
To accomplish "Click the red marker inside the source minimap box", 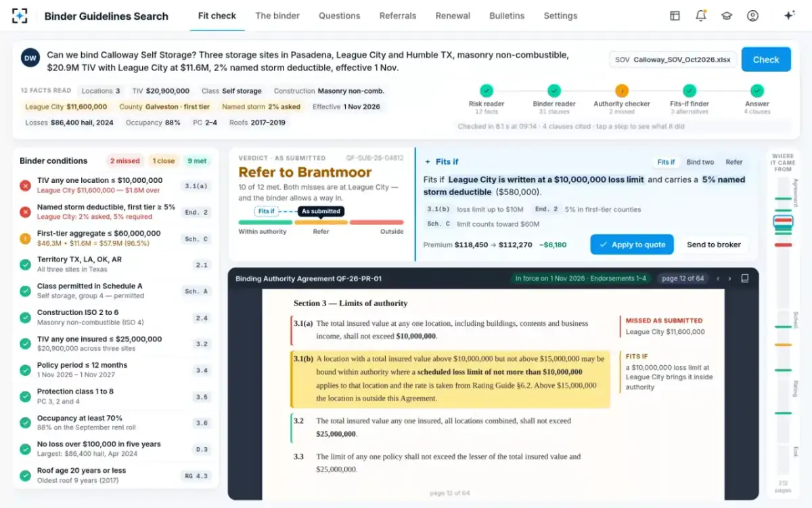I will coord(783,220).
